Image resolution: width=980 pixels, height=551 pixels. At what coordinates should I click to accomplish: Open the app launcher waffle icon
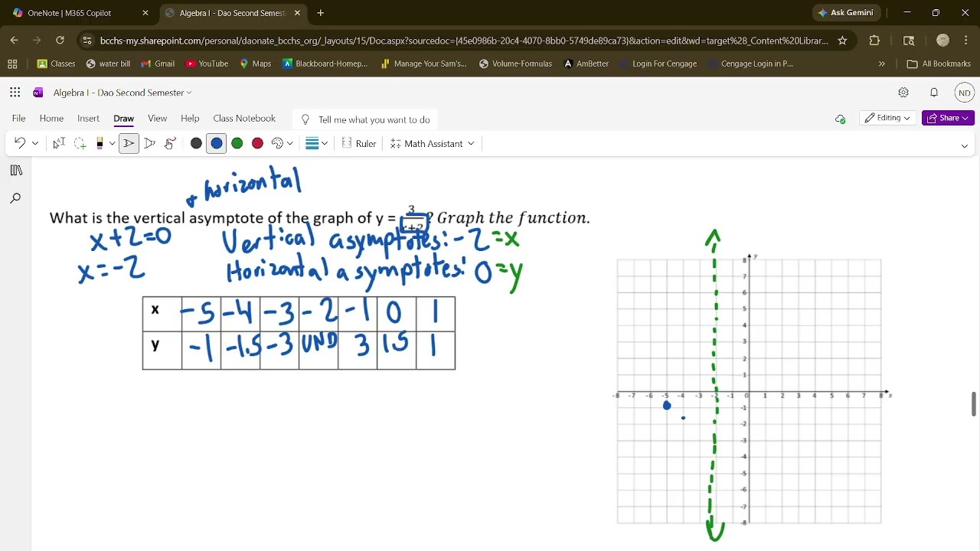[x=15, y=93]
